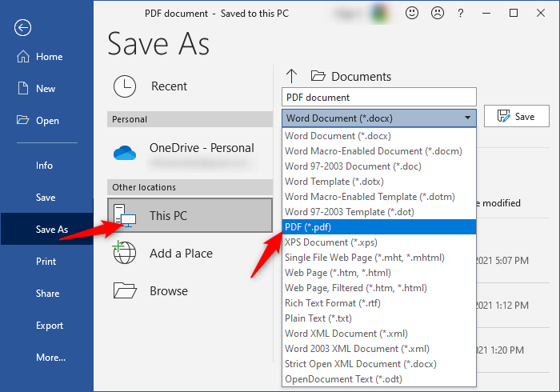Close the Word window
The image size is (560, 392).
[541, 14]
